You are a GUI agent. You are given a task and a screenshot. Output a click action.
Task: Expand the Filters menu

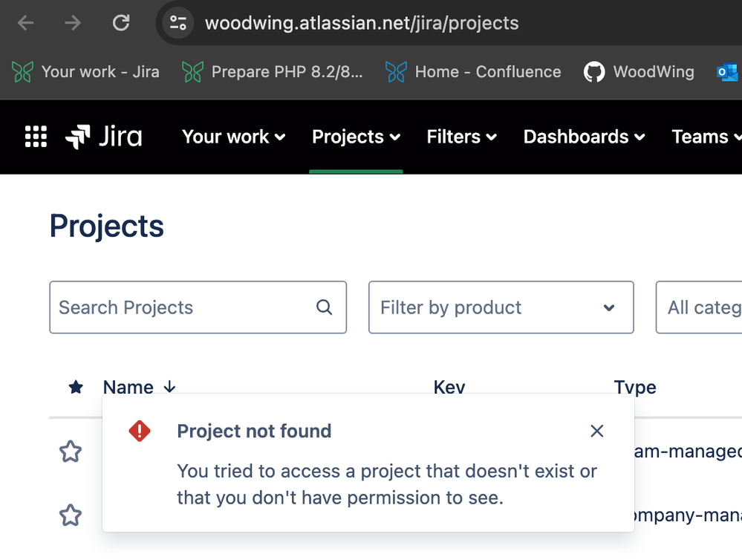[x=462, y=137]
